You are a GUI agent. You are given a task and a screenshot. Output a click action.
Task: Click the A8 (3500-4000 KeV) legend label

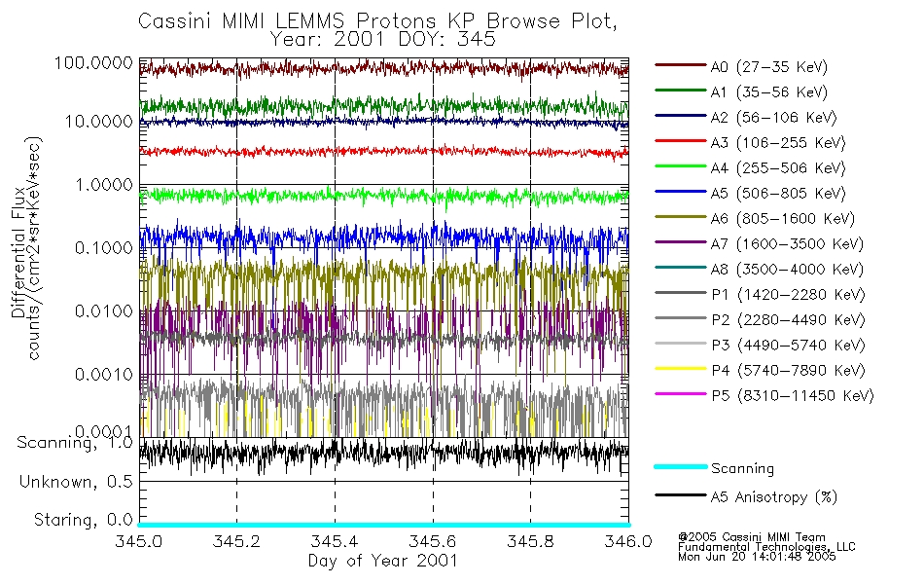(x=787, y=270)
